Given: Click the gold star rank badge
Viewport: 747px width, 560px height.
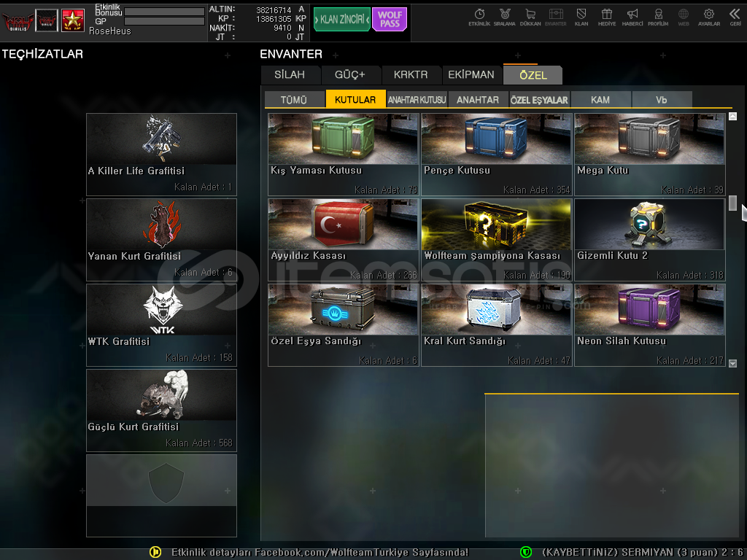Looking at the screenshot, I should (73, 20).
